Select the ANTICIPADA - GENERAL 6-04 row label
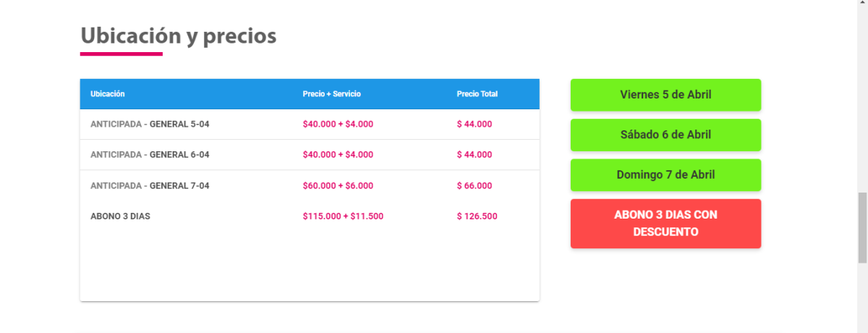Image resolution: width=868 pixels, height=333 pixels. 150,154
